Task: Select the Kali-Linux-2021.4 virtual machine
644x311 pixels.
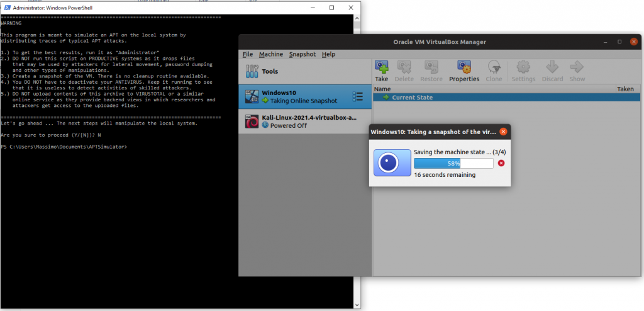Action: pyautogui.click(x=305, y=122)
